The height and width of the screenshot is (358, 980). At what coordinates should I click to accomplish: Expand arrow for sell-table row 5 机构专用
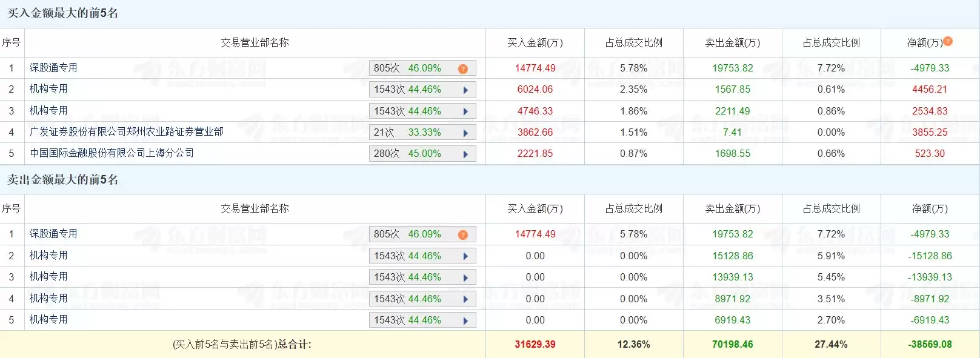click(465, 320)
